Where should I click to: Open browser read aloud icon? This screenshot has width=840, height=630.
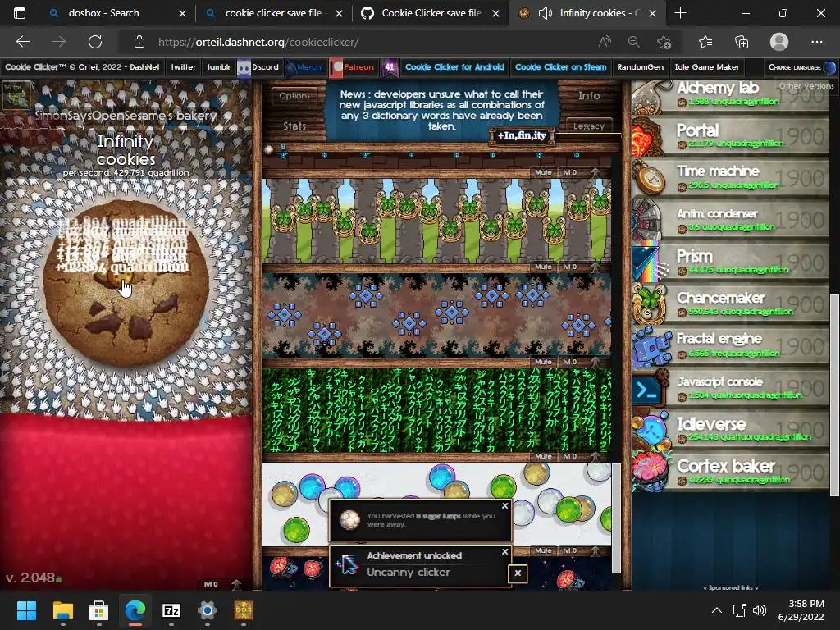(x=605, y=42)
